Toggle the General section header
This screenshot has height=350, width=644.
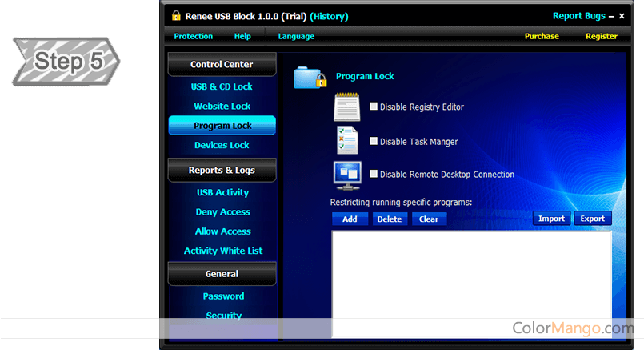pyautogui.click(x=222, y=274)
